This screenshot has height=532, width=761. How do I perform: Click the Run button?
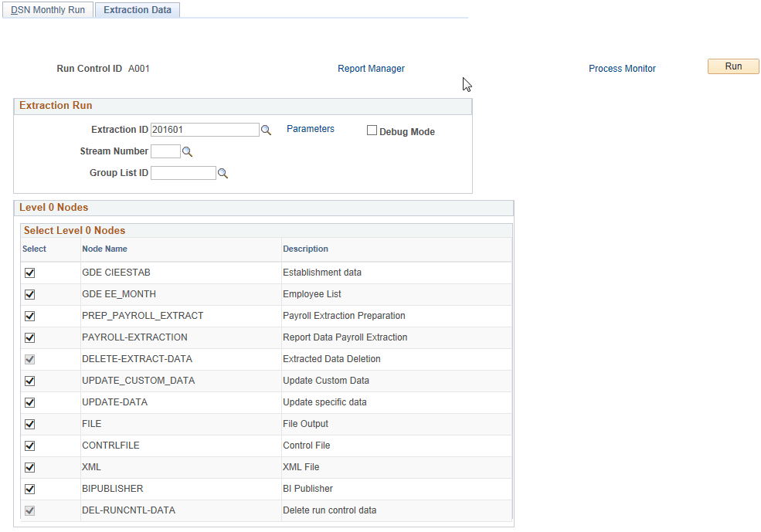(x=732, y=66)
